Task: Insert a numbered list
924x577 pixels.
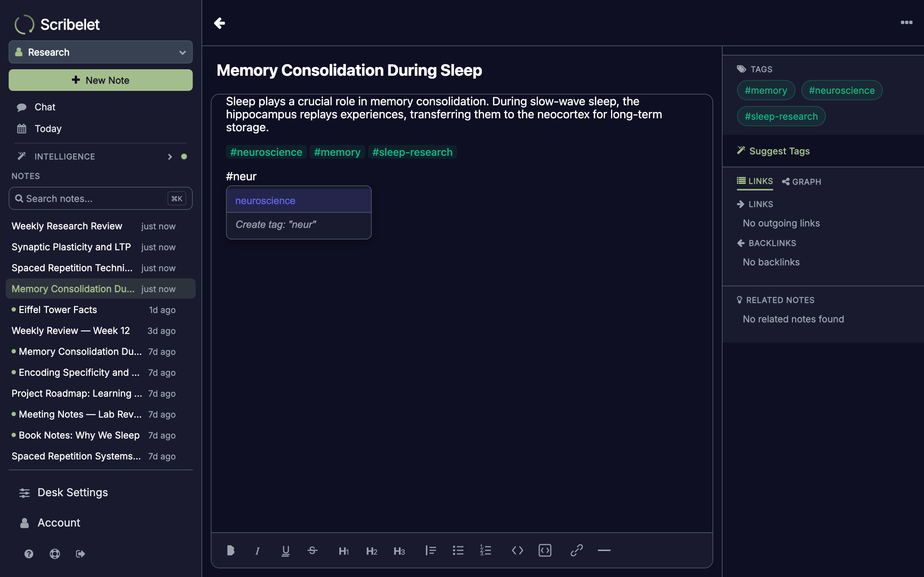Action: pyautogui.click(x=485, y=550)
